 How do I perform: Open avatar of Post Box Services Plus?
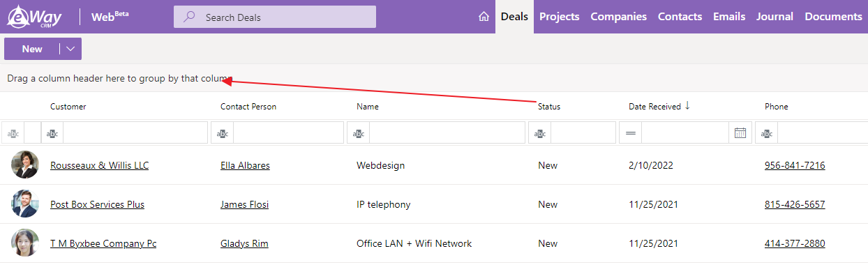pos(25,204)
